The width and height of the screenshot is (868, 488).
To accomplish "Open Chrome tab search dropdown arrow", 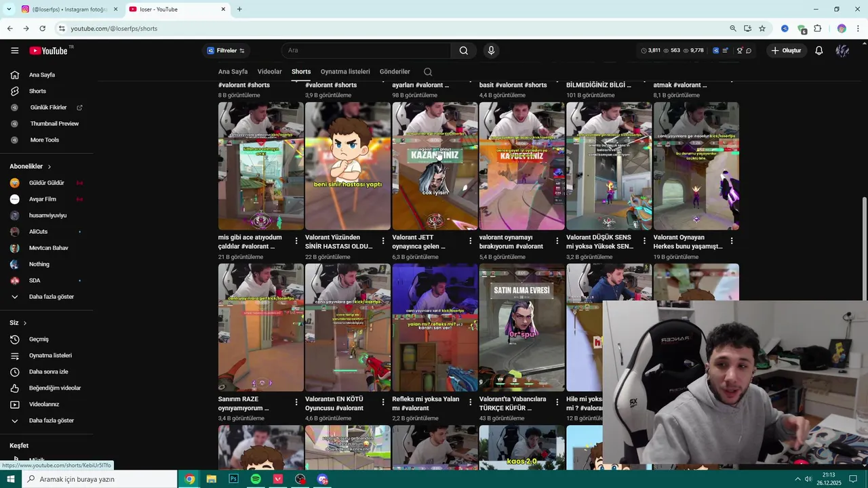I will 9,9.
